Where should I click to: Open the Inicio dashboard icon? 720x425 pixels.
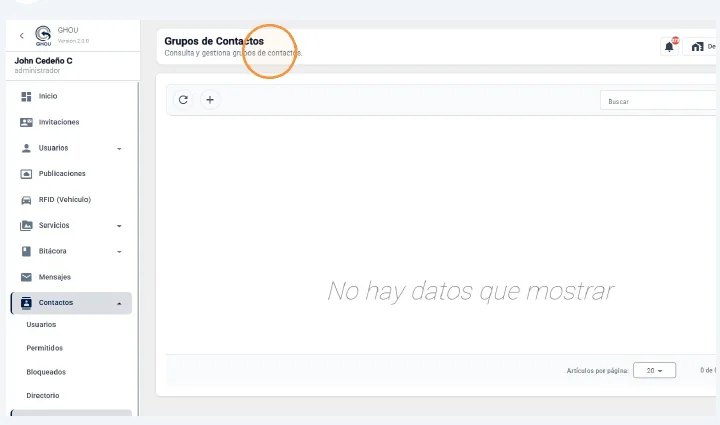click(x=26, y=96)
